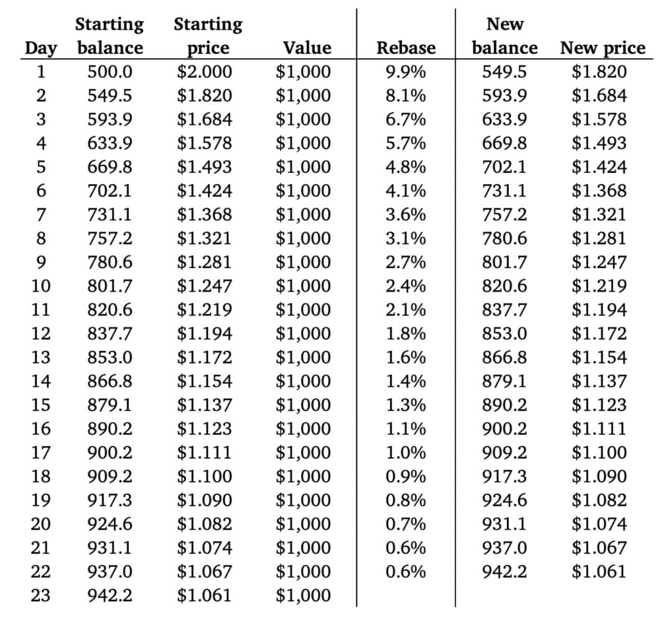Screen dimensions: 672x621
Task: Click the 942.2 new balance cell
Action: (x=505, y=571)
